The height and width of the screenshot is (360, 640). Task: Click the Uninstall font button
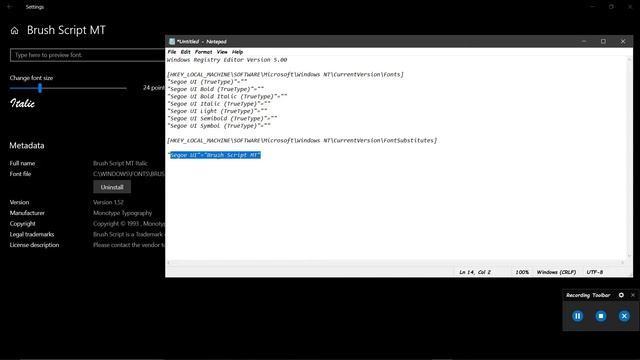[112, 187]
